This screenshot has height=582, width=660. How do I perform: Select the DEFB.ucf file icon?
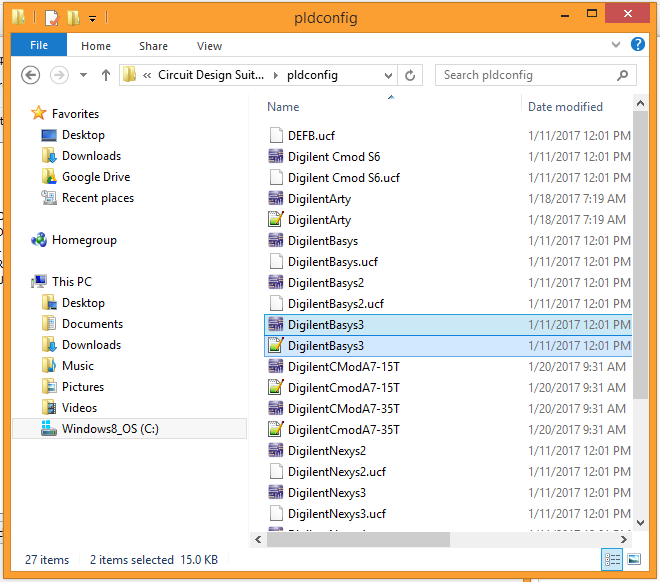[x=276, y=136]
